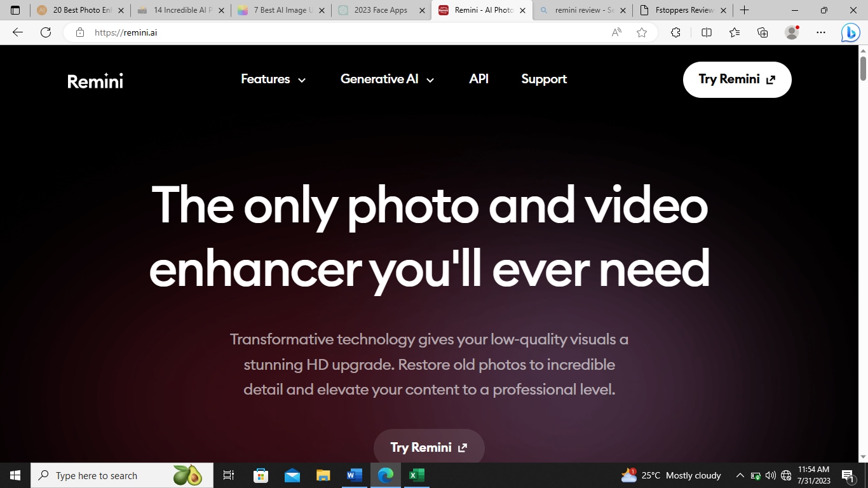Open Favorites list icon
The image size is (868, 488).
click(x=735, y=32)
